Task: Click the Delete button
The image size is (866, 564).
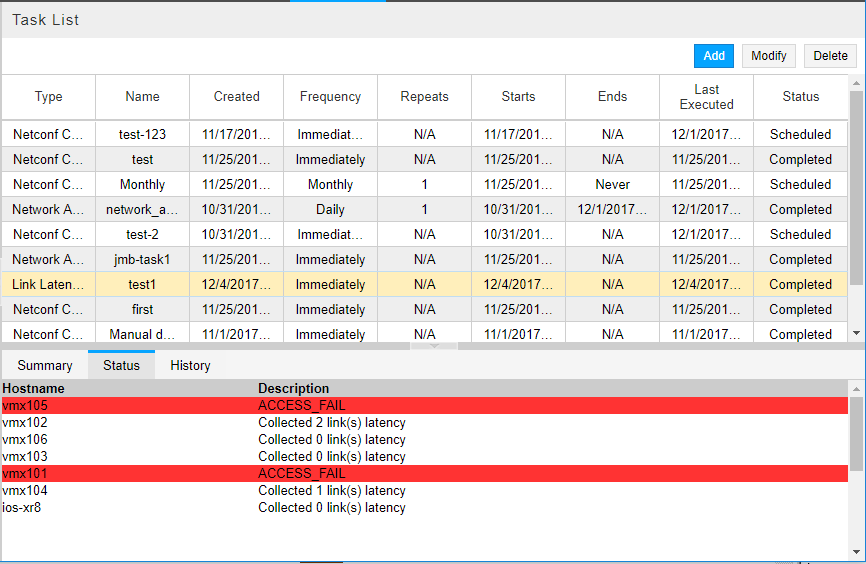Action: point(830,56)
